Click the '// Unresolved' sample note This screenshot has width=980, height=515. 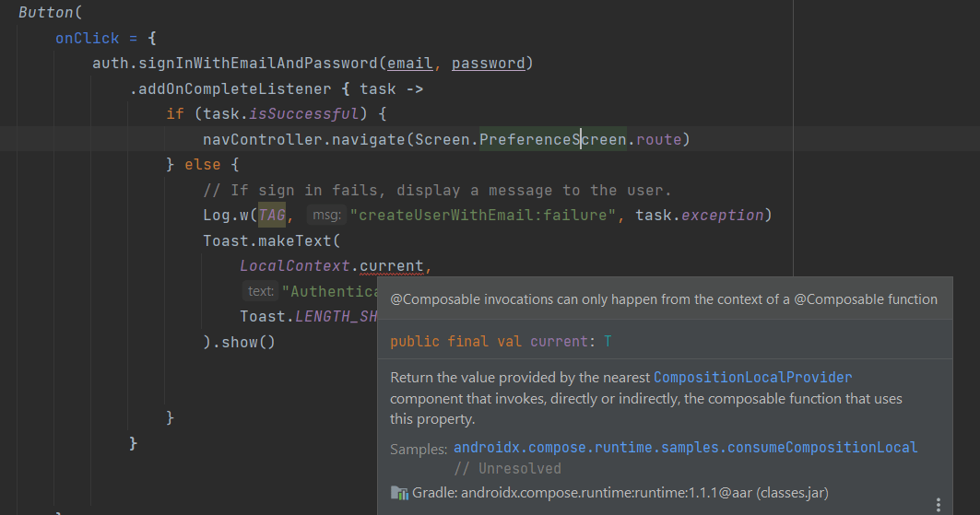(507, 468)
